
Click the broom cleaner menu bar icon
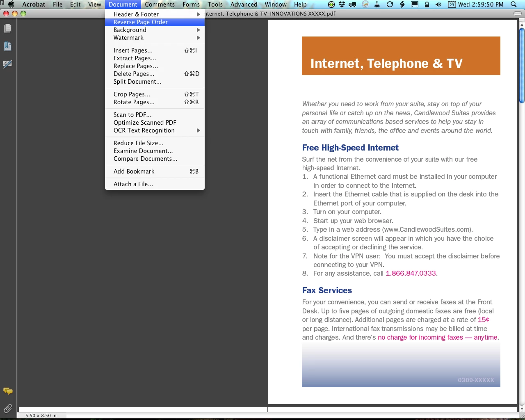pos(377,4)
